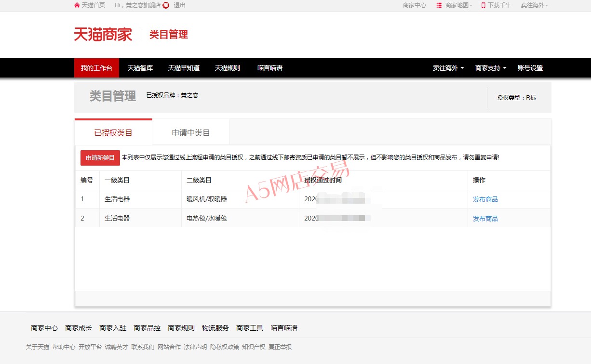Click the 申请新类目 red button
Image resolution: width=591 pixels, height=364 pixels.
coord(100,158)
